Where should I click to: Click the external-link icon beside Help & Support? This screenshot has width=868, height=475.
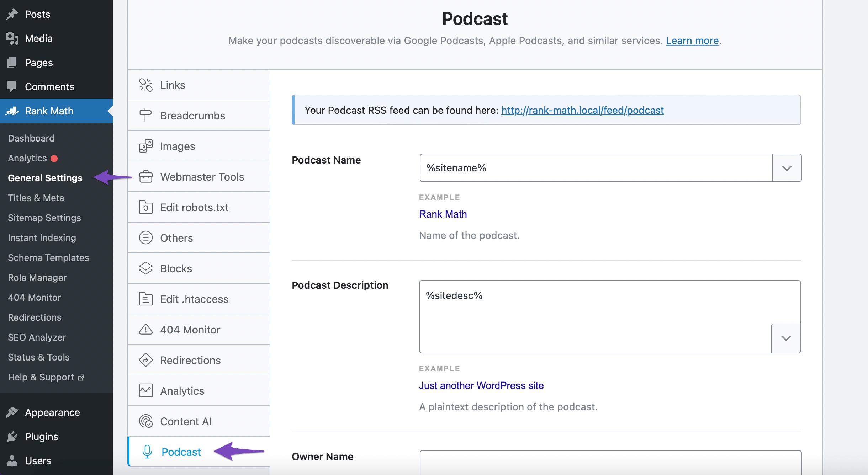81,378
